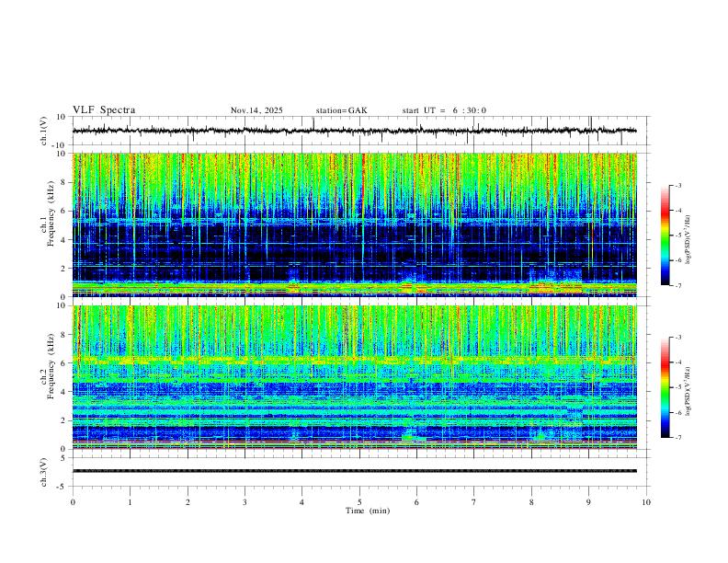The width and height of the screenshot is (728, 563).
Task: Click the "-3" value on upper color bar
Action: coord(678,185)
